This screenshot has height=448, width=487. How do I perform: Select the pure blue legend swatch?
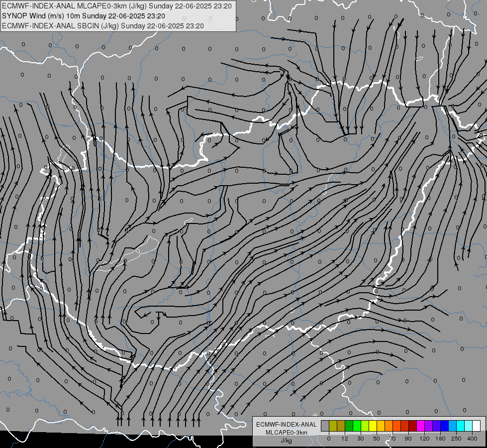point(444,426)
